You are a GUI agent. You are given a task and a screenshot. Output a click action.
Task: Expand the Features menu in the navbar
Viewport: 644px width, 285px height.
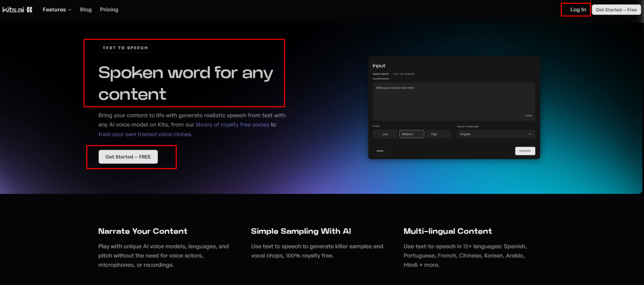pyautogui.click(x=57, y=9)
